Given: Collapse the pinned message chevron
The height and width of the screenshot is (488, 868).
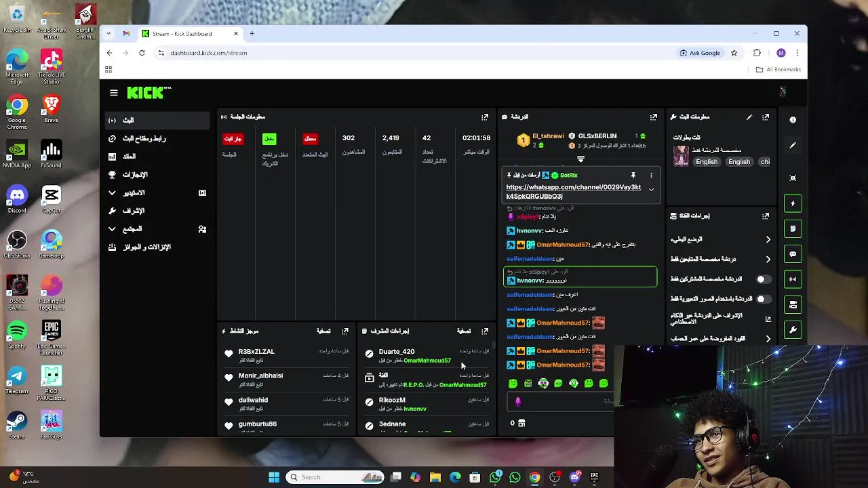Looking at the screenshot, I should [x=651, y=190].
